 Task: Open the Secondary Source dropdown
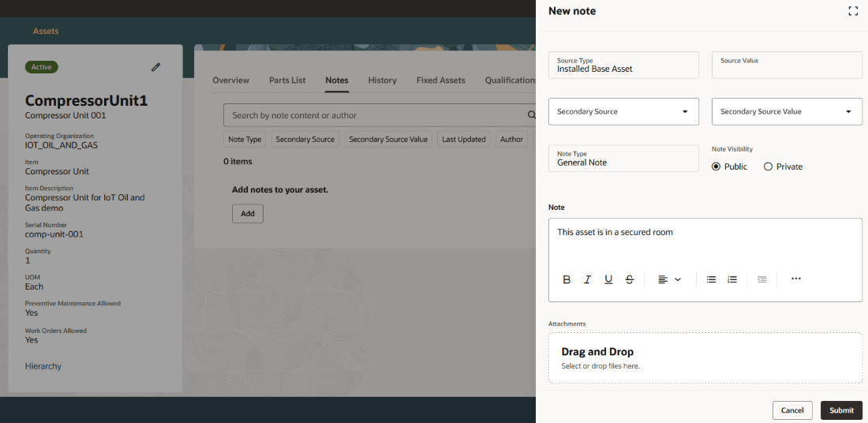pos(623,111)
